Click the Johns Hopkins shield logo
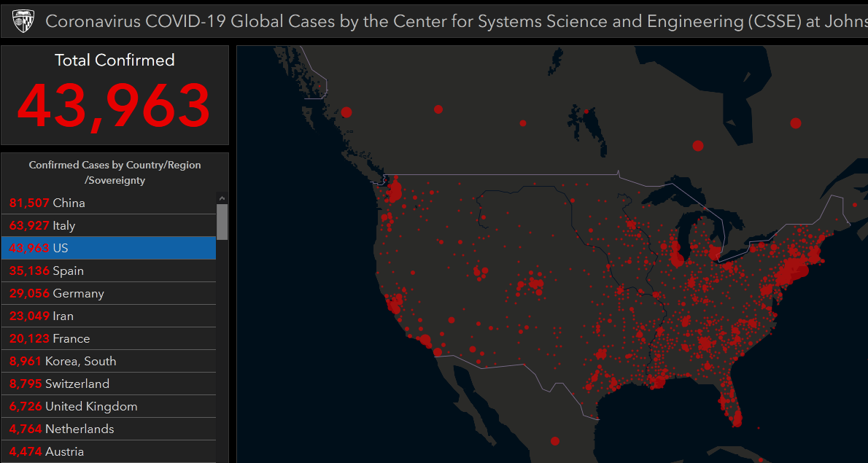The width and height of the screenshot is (868, 463). tap(23, 21)
